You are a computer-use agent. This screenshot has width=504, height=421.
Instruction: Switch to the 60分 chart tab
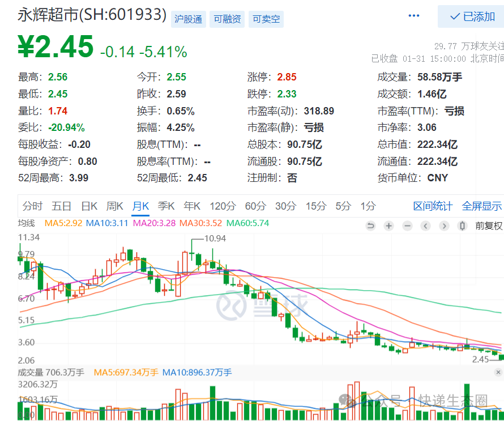(255, 206)
